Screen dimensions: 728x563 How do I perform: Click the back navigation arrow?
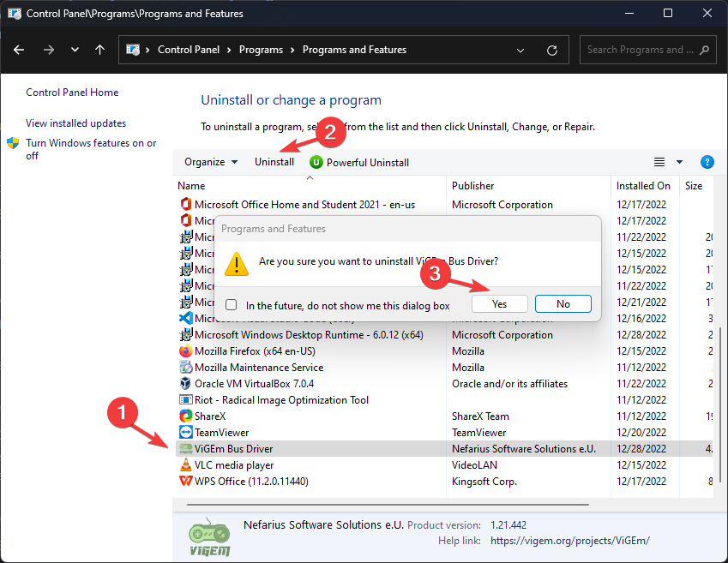coord(20,50)
